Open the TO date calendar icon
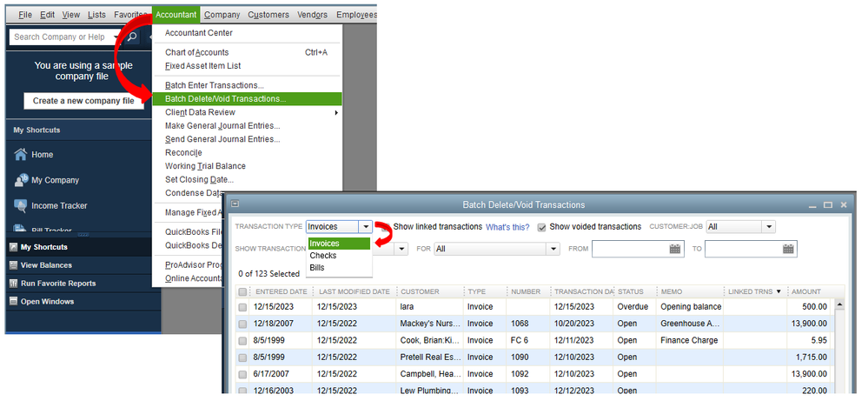Viewport: 868px width, 401px height. tap(788, 249)
